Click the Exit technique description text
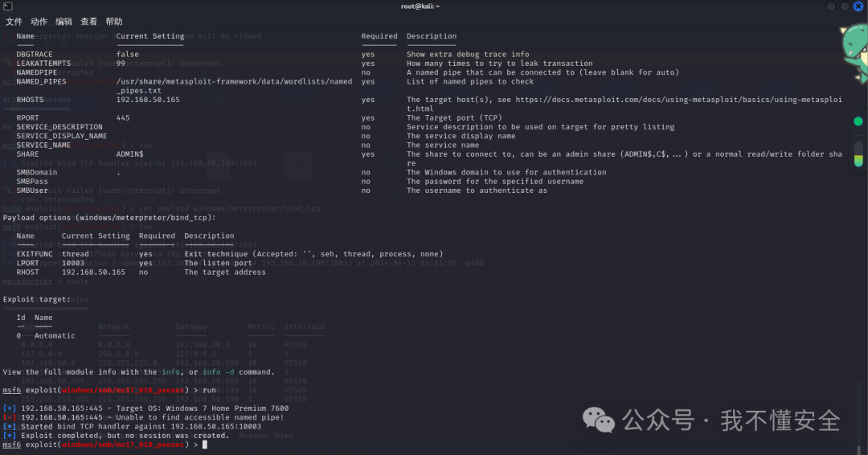 pos(313,254)
